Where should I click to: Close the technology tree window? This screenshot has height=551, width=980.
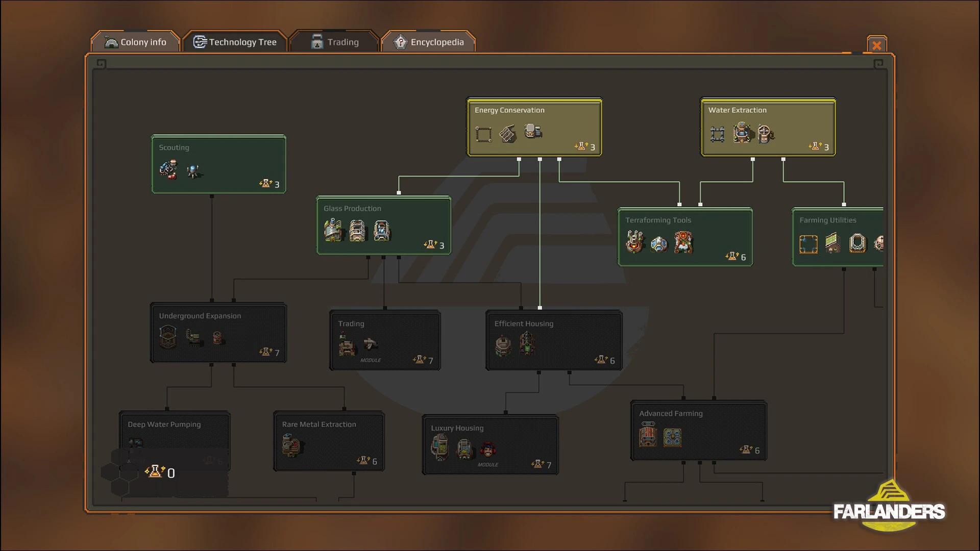(876, 45)
